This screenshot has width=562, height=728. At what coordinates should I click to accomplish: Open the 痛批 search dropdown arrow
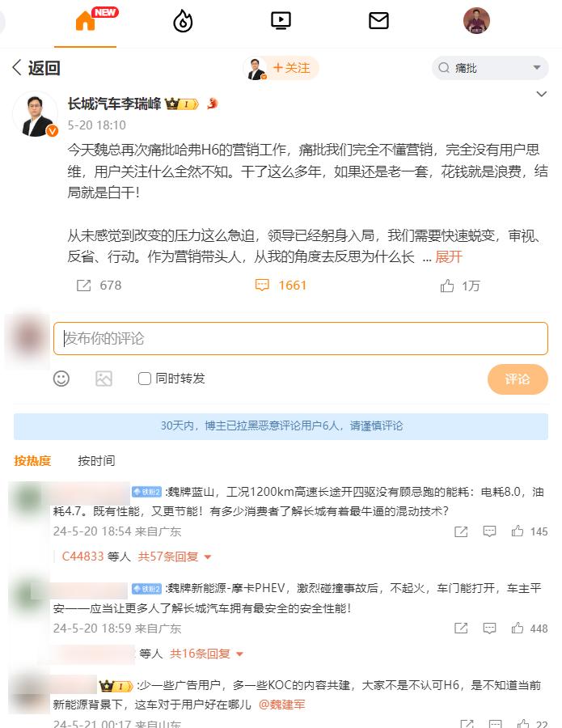coord(537,68)
